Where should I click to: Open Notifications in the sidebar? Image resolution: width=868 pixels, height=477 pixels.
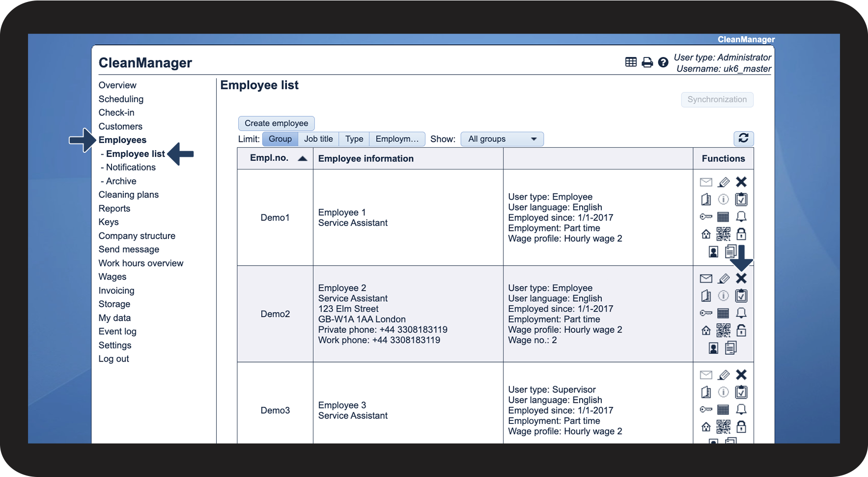(131, 168)
